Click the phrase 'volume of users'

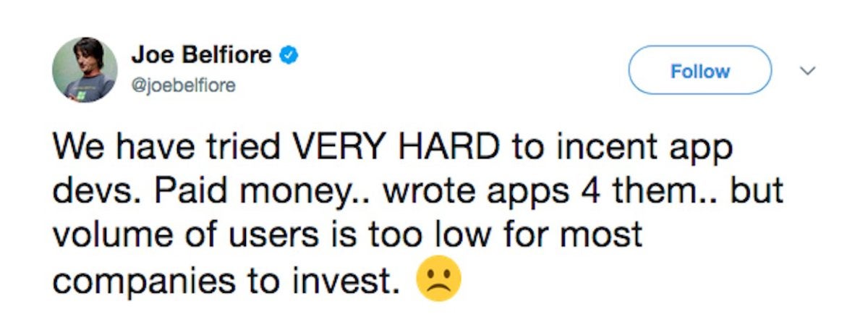(x=176, y=237)
